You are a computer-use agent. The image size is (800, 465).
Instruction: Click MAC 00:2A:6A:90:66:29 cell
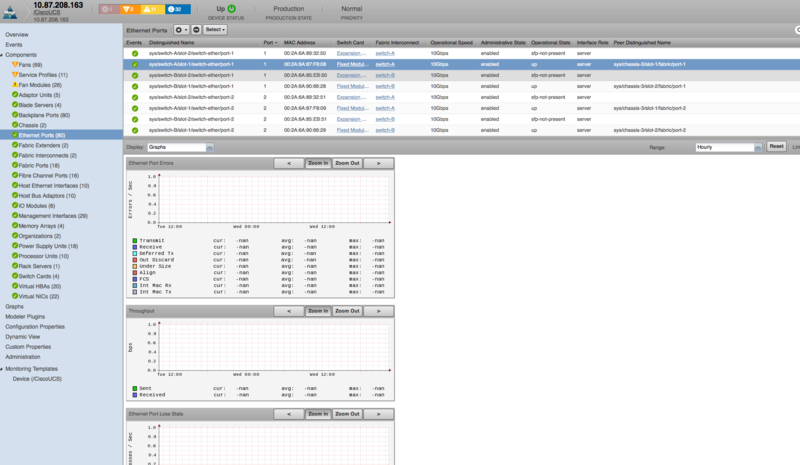pyautogui.click(x=305, y=131)
